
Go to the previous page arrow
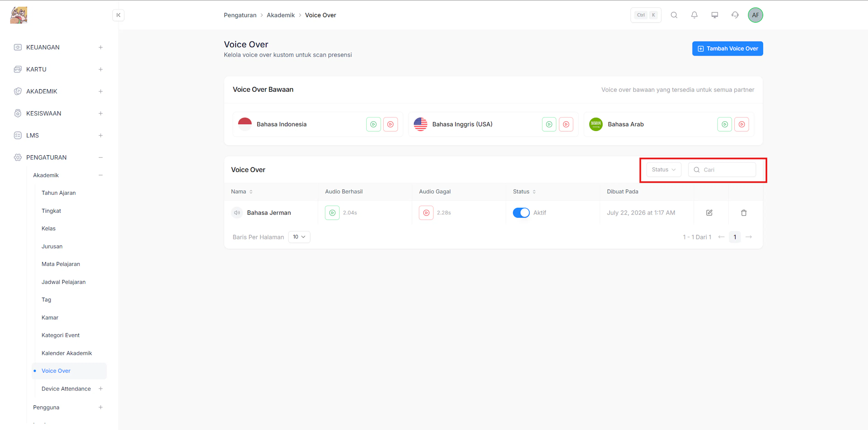[721, 237]
